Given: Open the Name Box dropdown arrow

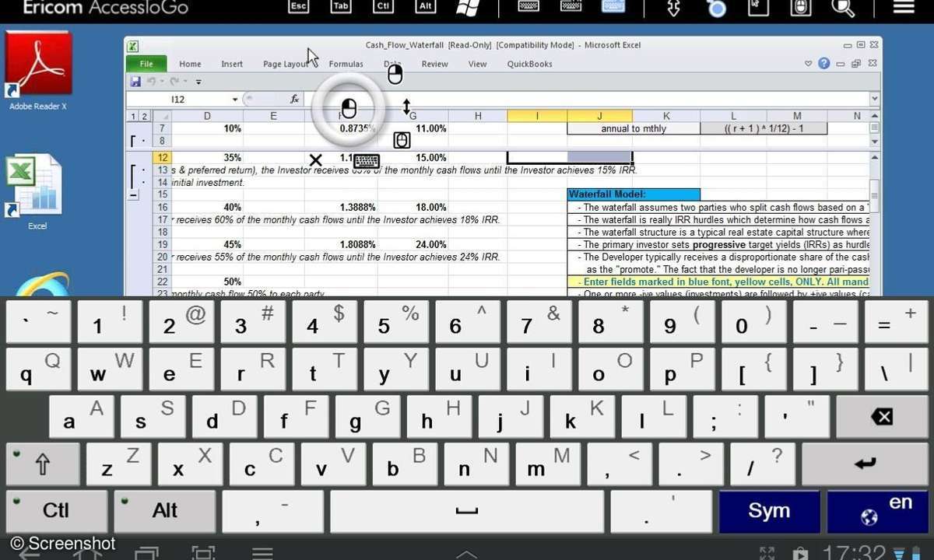Looking at the screenshot, I should tap(235, 100).
